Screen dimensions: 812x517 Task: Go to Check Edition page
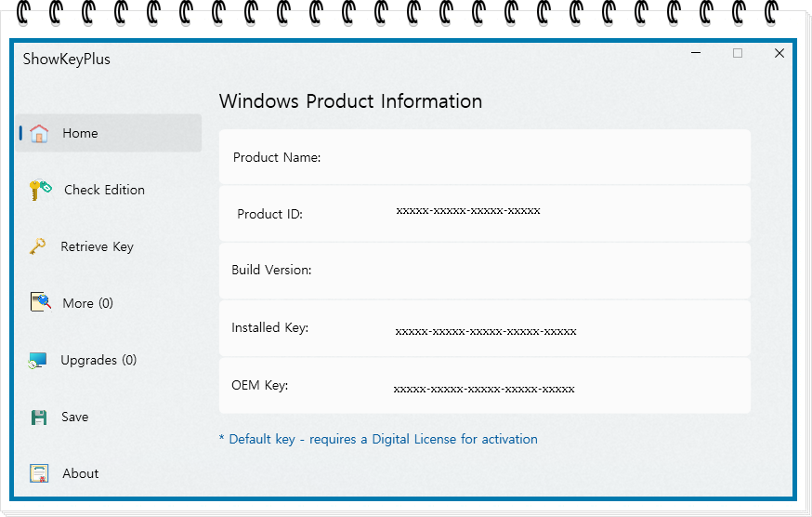click(x=105, y=190)
